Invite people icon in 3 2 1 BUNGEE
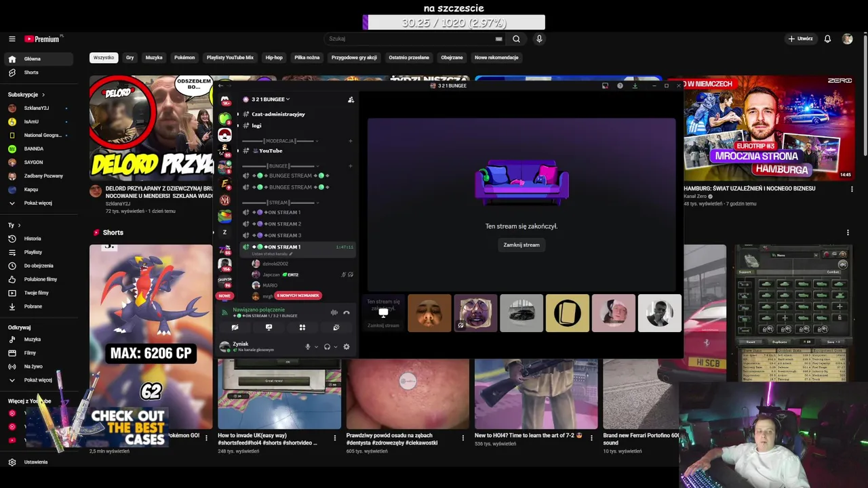The height and width of the screenshot is (488, 868). [x=351, y=100]
